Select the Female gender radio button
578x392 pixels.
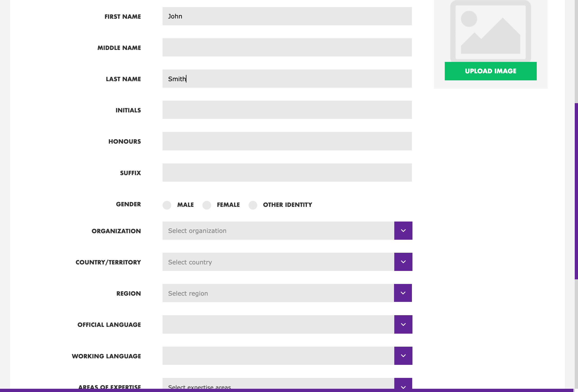207,205
